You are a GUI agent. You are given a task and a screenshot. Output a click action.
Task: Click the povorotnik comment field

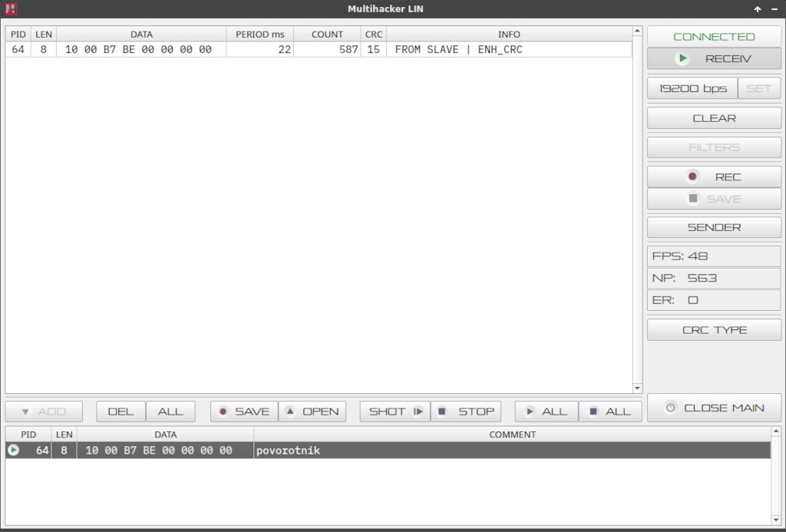tap(510, 451)
